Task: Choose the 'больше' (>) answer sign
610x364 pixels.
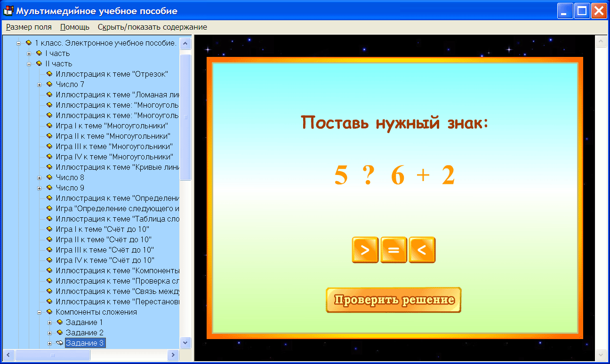Action: (x=365, y=250)
